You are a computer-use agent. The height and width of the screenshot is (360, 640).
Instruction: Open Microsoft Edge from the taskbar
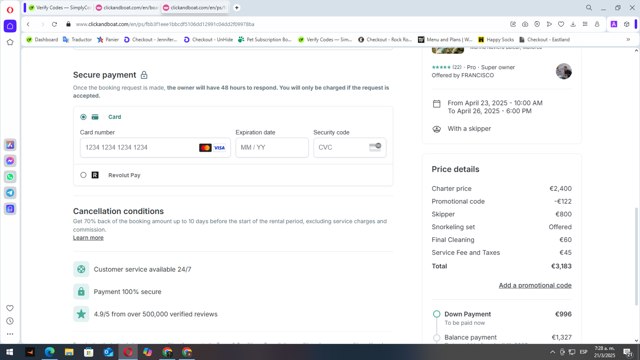pyautogui.click(x=49, y=352)
